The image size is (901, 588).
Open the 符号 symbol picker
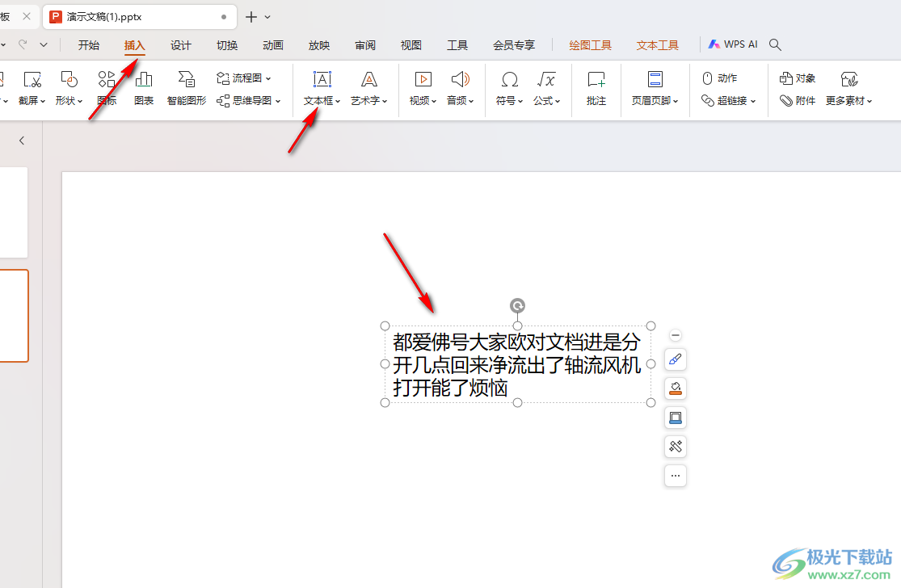509,88
